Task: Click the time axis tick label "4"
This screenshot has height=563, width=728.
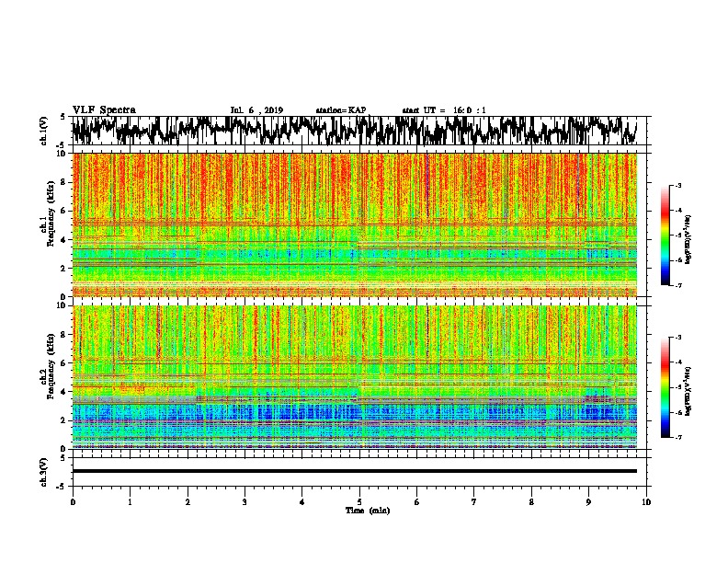Action: 302,502
